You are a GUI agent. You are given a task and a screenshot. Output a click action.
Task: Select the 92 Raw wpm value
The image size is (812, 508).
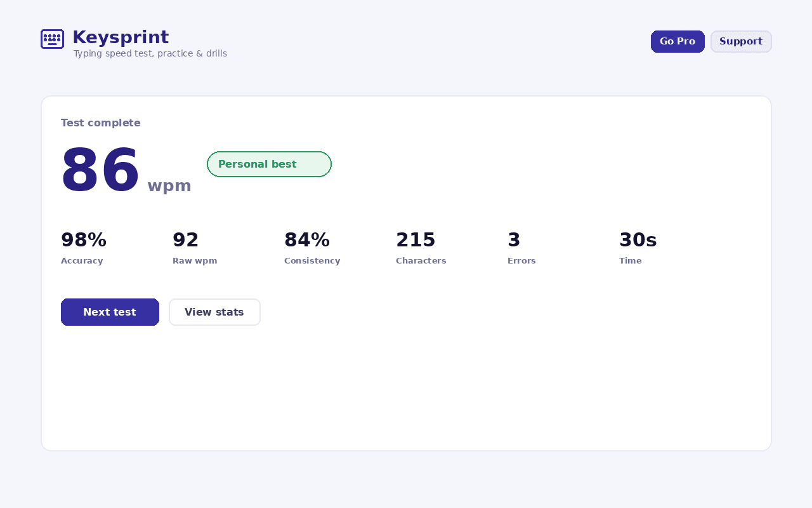pos(186,240)
